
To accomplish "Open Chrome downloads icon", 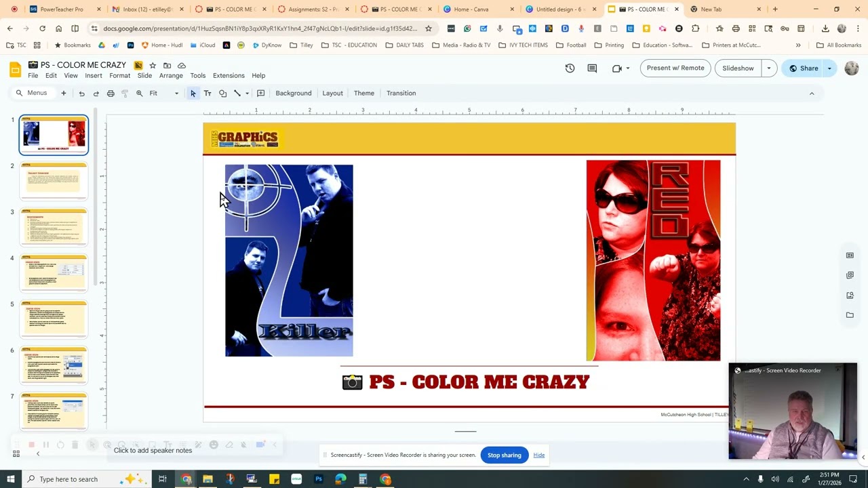I will 825,28.
